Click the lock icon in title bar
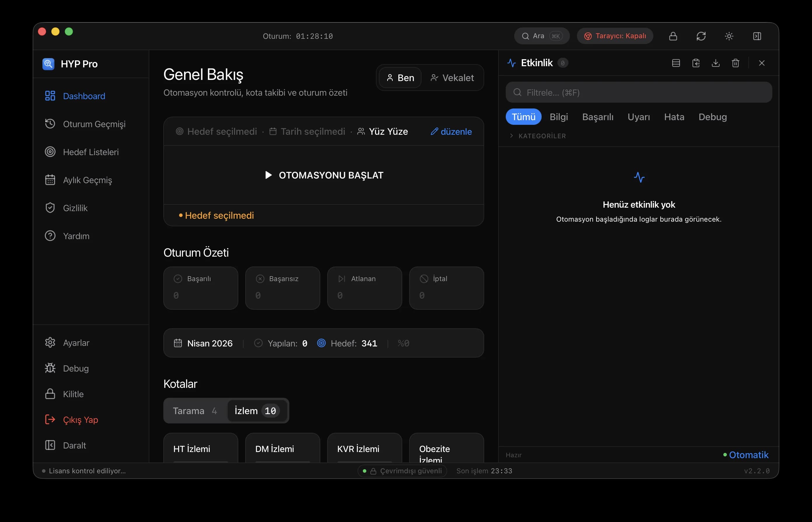The width and height of the screenshot is (812, 522). click(673, 36)
